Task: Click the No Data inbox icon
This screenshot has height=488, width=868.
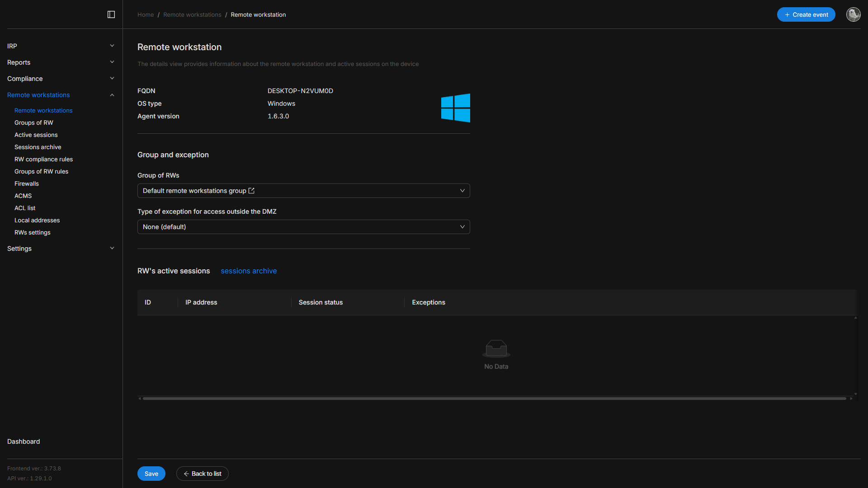Action: click(496, 348)
